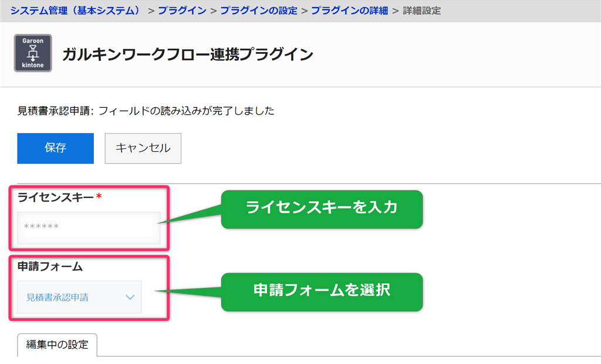
Task: Focus the ライセンスキー input field
Action: tap(89, 228)
